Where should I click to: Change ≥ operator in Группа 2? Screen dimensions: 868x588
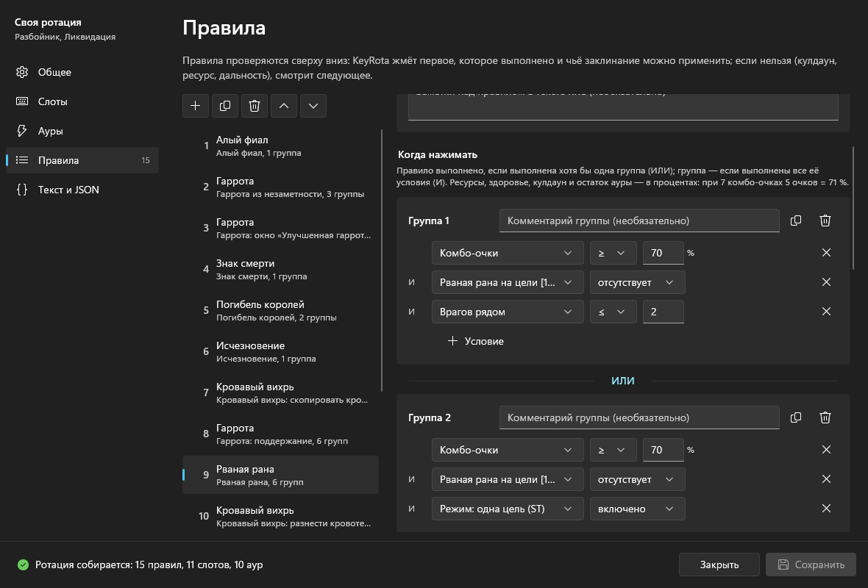pos(613,450)
